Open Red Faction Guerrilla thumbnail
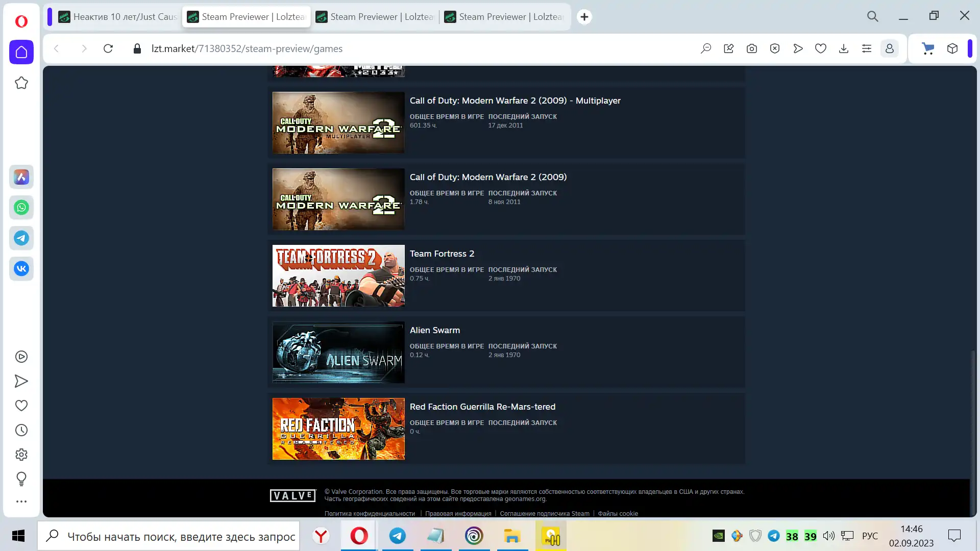The height and width of the screenshot is (551, 980). click(338, 429)
